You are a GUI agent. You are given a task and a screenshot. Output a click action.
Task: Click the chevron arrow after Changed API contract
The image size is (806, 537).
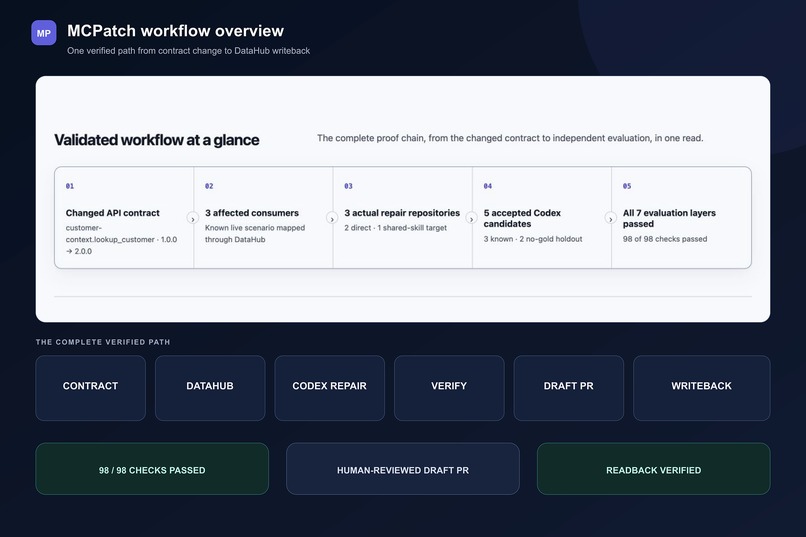[x=193, y=218]
